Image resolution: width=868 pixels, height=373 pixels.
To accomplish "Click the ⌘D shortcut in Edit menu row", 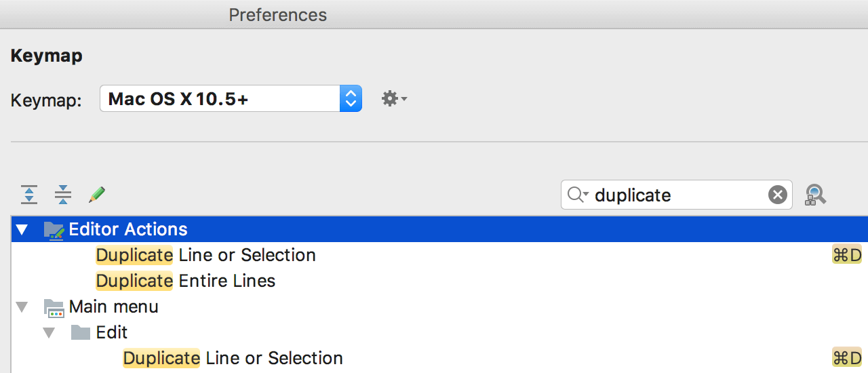I will pyautogui.click(x=846, y=358).
